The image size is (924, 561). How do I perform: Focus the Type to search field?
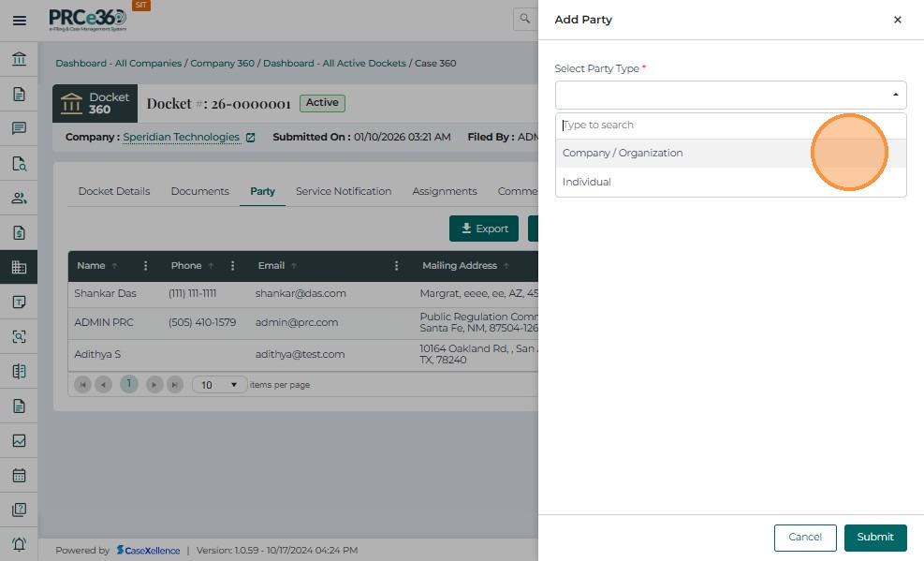pyautogui.click(x=731, y=125)
